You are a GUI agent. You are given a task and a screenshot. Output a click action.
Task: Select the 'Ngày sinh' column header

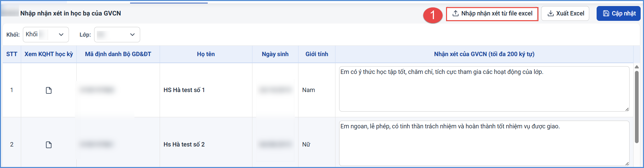point(275,54)
